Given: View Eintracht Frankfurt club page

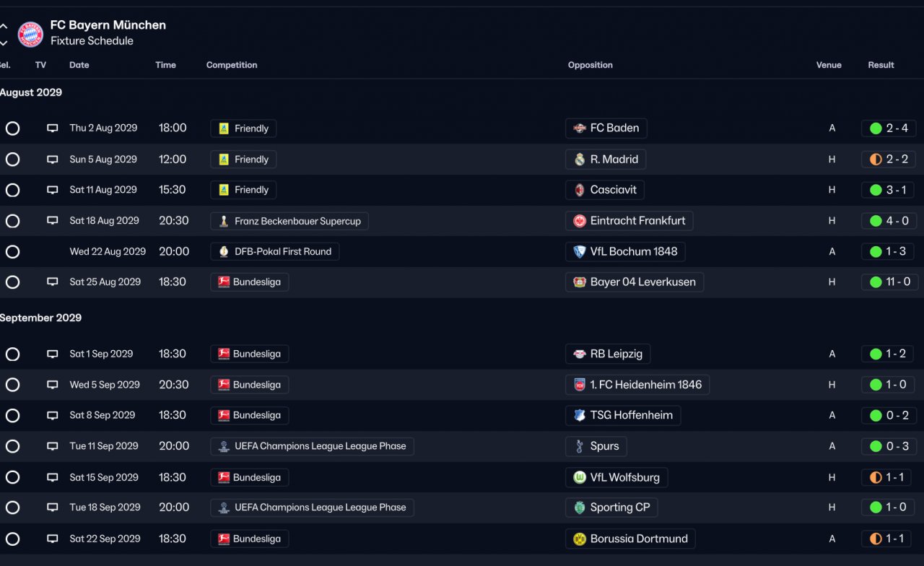Looking at the screenshot, I should [x=629, y=221].
